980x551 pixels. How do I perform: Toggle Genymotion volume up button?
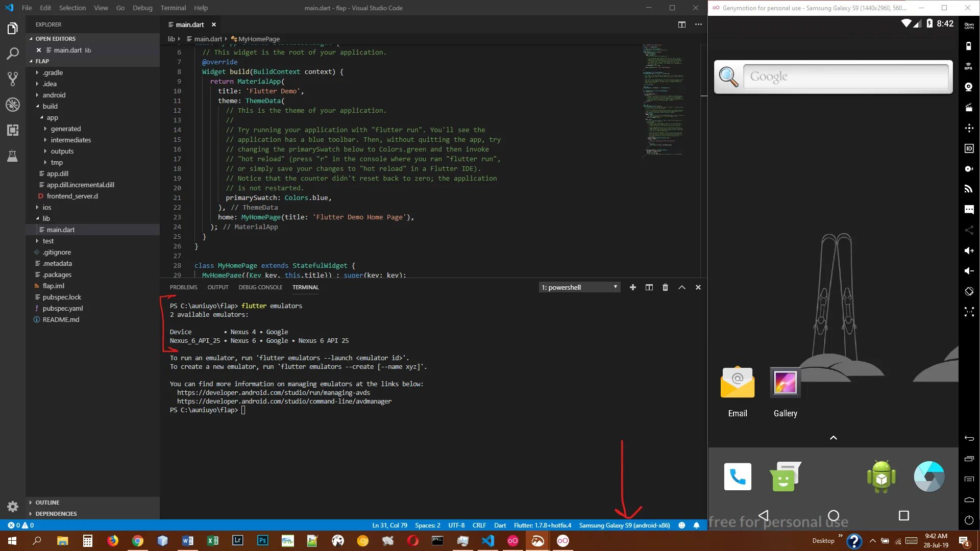969,251
